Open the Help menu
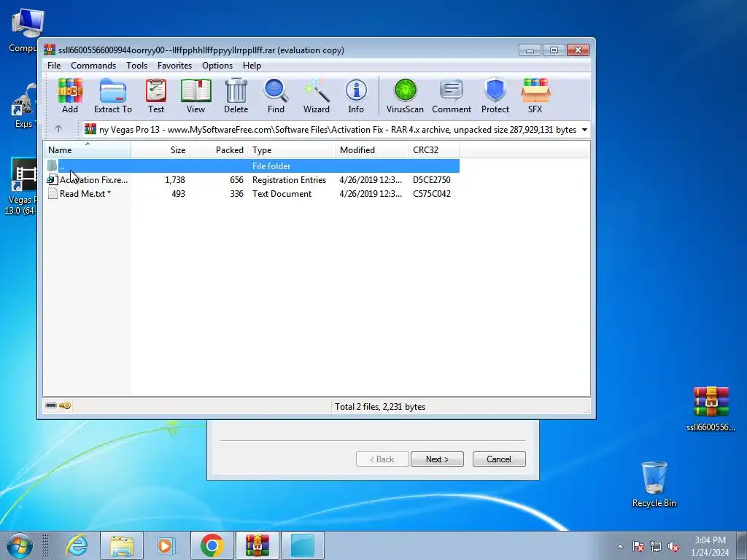747x560 pixels. [x=252, y=65]
